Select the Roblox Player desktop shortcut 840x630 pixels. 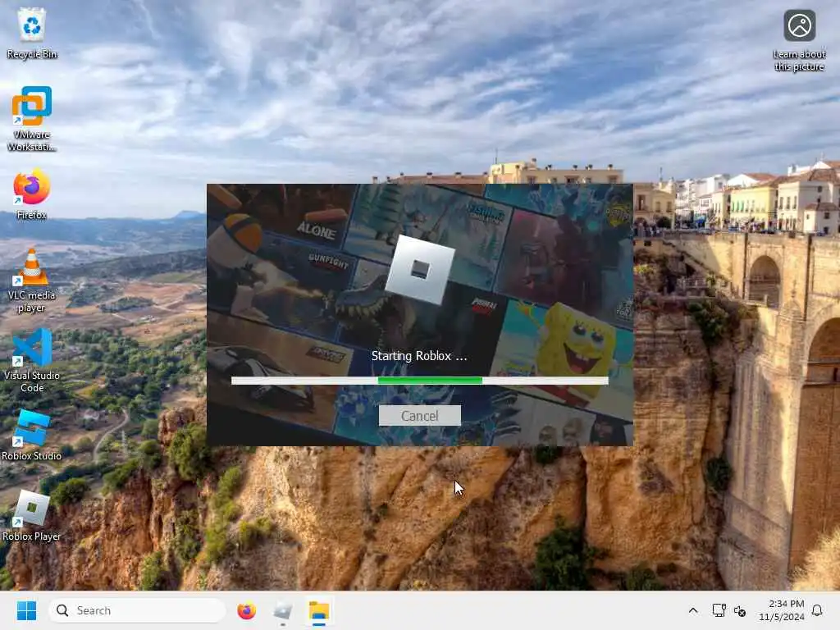[32, 515]
